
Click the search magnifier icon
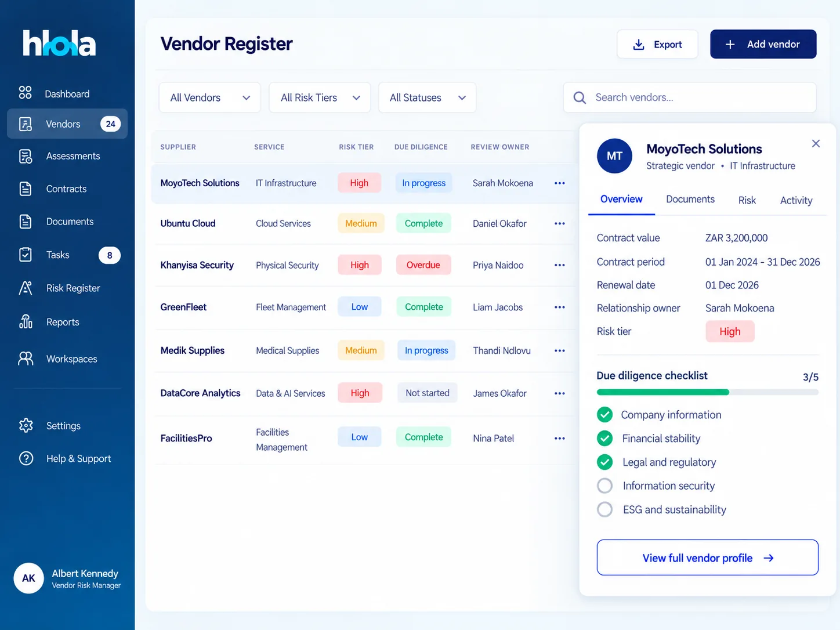coord(580,97)
